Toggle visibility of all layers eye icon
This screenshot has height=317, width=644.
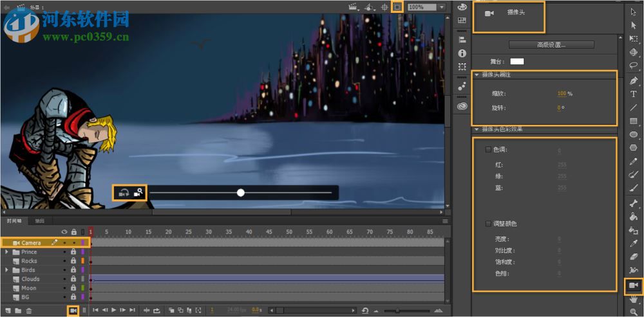(64, 231)
